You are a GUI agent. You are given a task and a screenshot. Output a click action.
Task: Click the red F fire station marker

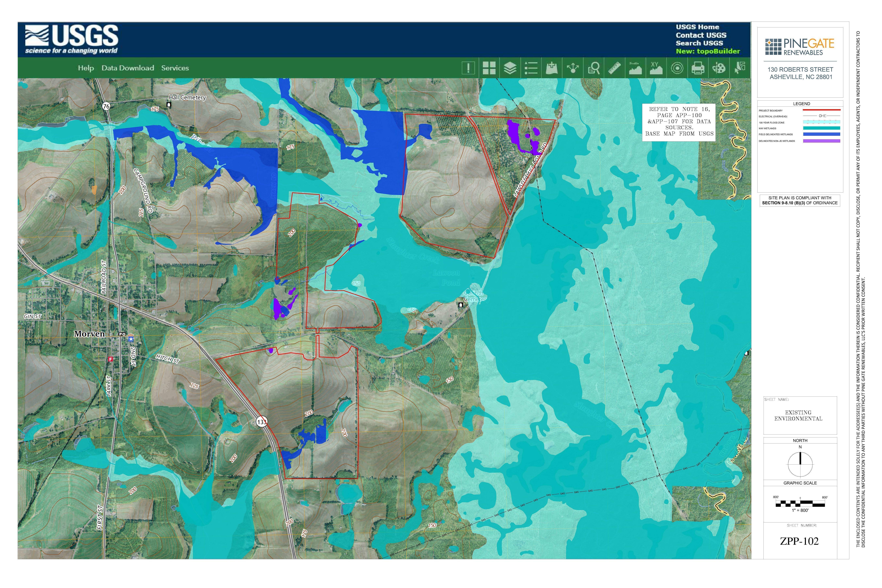pos(110,359)
